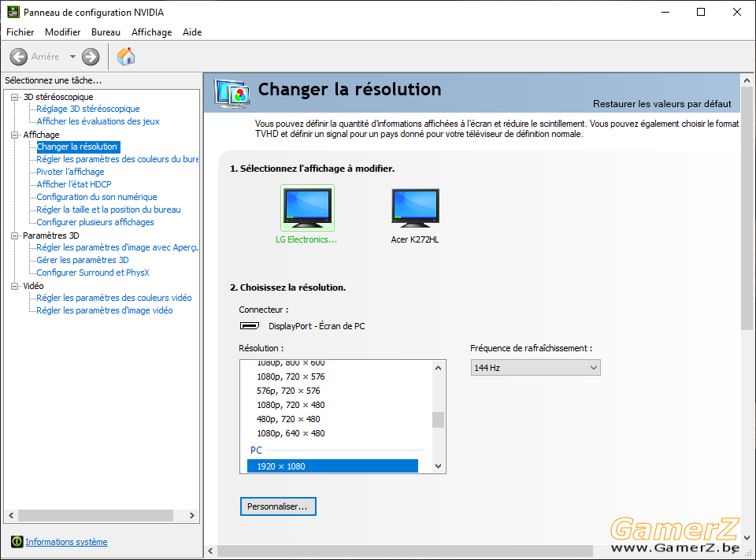
Task: Choose resolution 576p, 720 × 576
Action: (288, 391)
